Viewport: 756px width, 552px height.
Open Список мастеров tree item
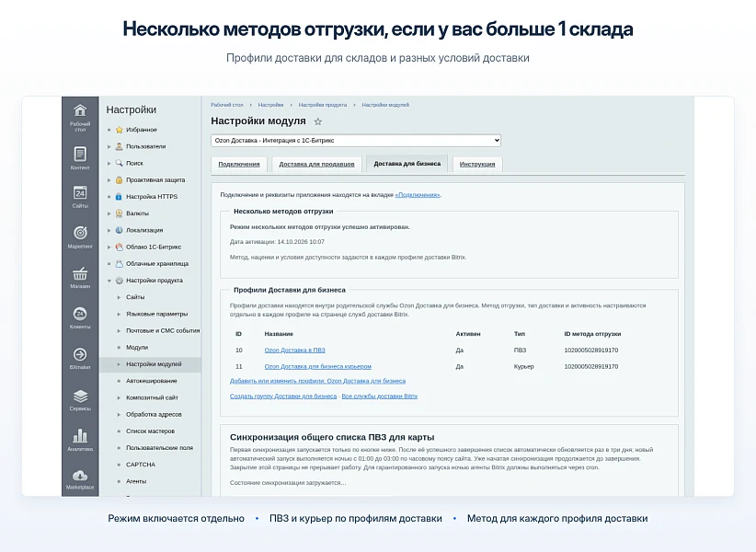pos(151,431)
